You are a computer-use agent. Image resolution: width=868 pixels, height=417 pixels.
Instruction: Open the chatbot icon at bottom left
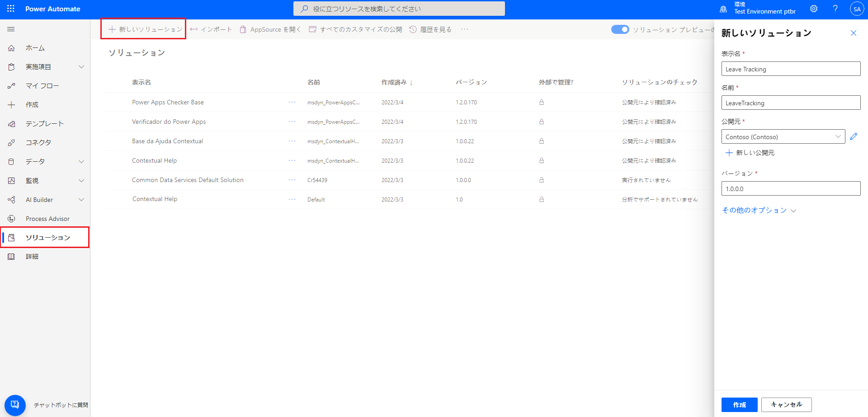15,405
